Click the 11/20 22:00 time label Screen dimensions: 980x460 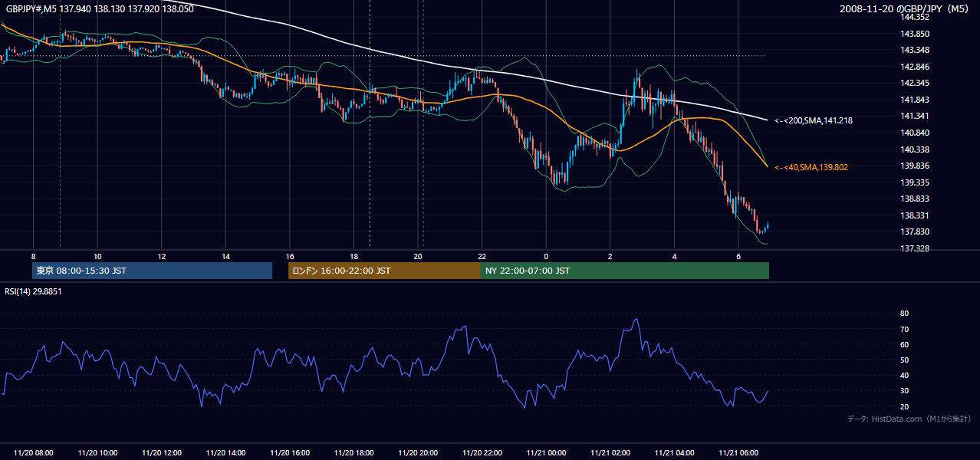[x=482, y=453]
